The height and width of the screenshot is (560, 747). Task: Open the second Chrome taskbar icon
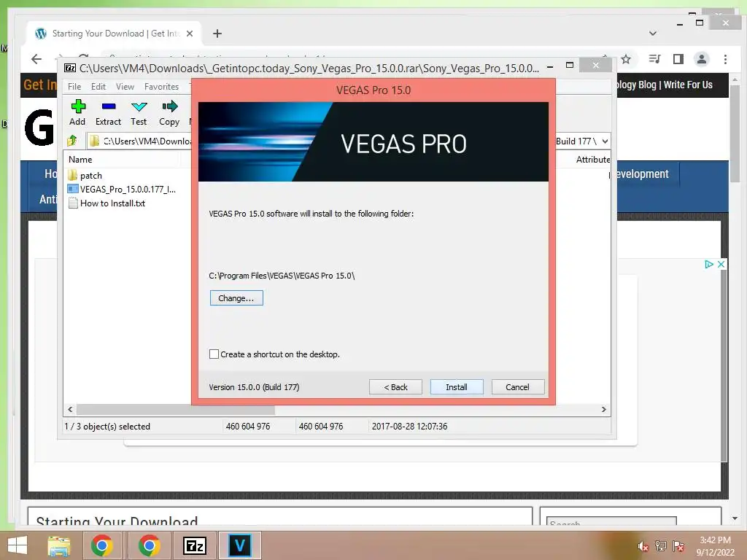tap(149, 545)
